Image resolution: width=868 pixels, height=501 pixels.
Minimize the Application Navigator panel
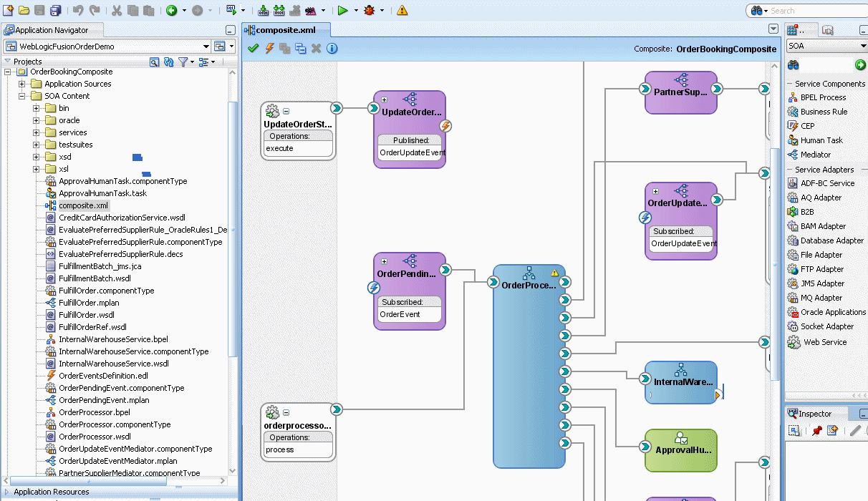(230, 30)
